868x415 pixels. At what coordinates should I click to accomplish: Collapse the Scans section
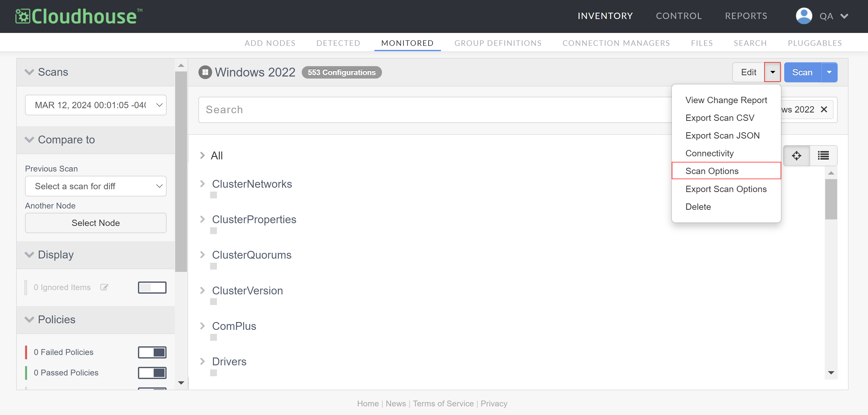click(30, 72)
